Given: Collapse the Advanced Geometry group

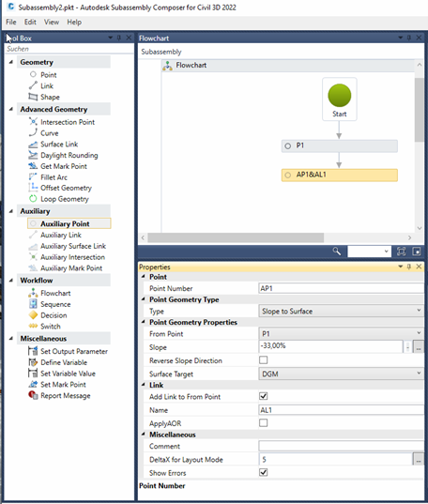Looking at the screenshot, I should click(11, 109).
